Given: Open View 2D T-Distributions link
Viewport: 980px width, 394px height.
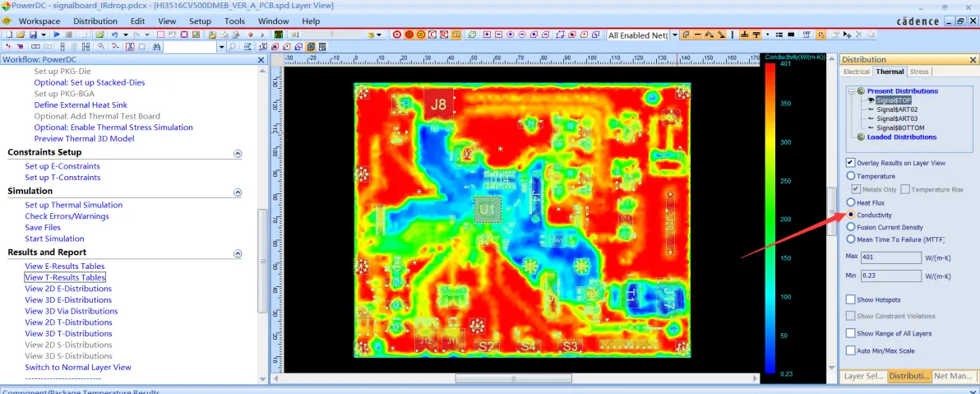Looking at the screenshot, I should [x=69, y=322].
